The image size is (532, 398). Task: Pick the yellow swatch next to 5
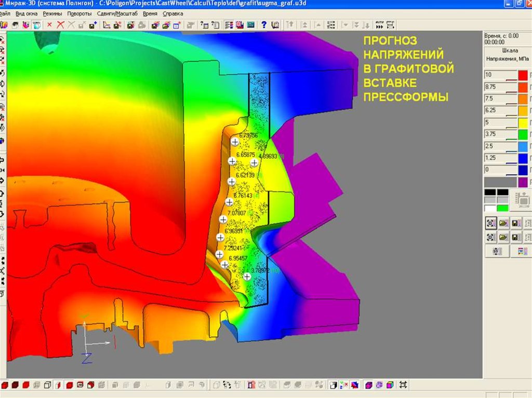522,122
